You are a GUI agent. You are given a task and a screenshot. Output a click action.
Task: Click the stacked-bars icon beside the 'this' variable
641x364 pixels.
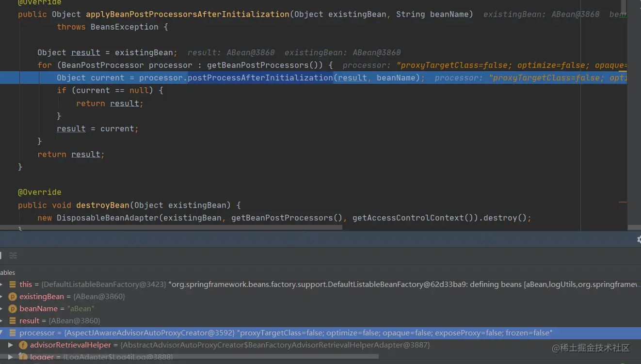click(13, 285)
